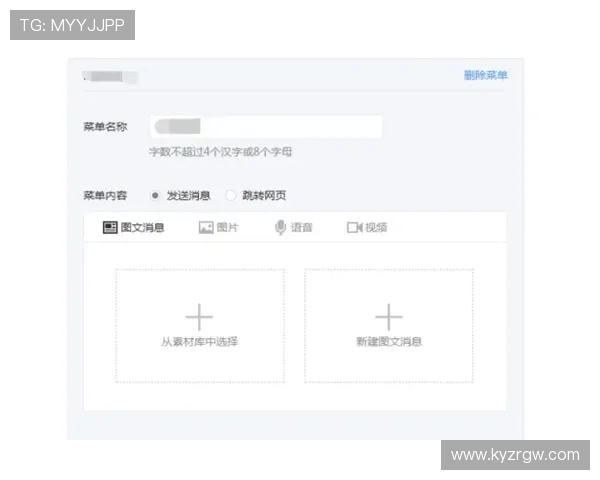Image resolution: width=600 pixels, height=480 pixels.
Task: Click the 图文消息 article icon
Action: [110, 227]
